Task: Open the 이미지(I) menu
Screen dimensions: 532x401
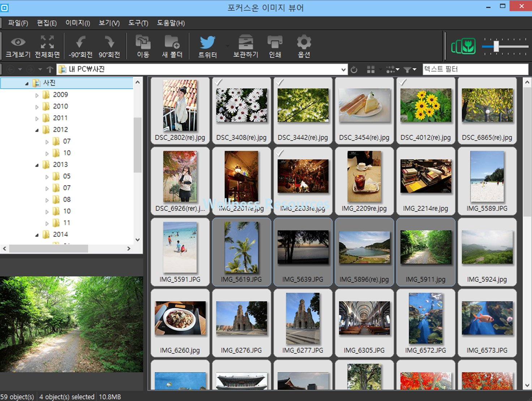Action: pyautogui.click(x=78, y=23)
